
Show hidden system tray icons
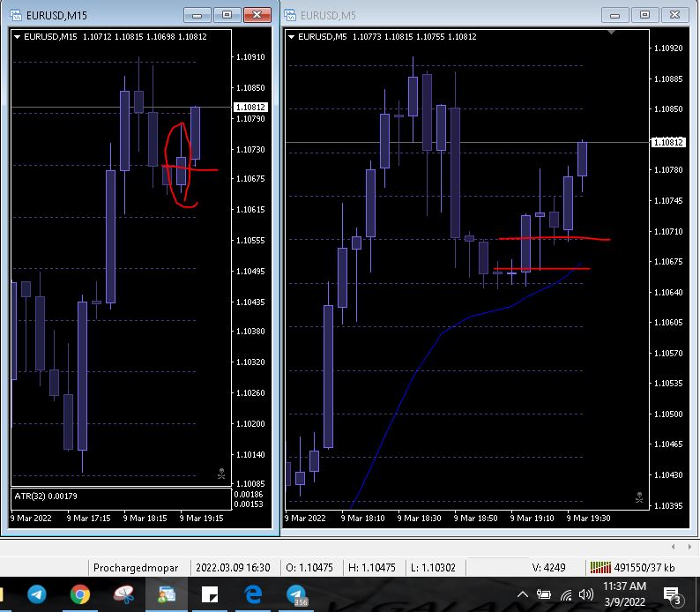click(523, 594)
